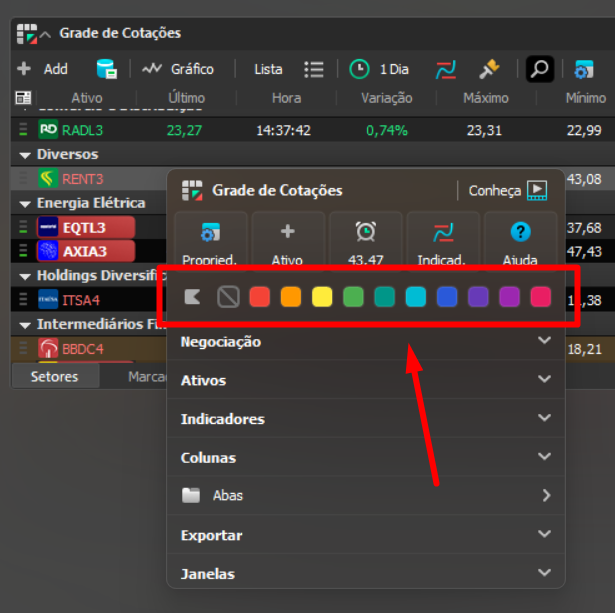This screenshot has height=613, width=615.
Task: Click the 23,27 last price cell
Action: (184, 130)
